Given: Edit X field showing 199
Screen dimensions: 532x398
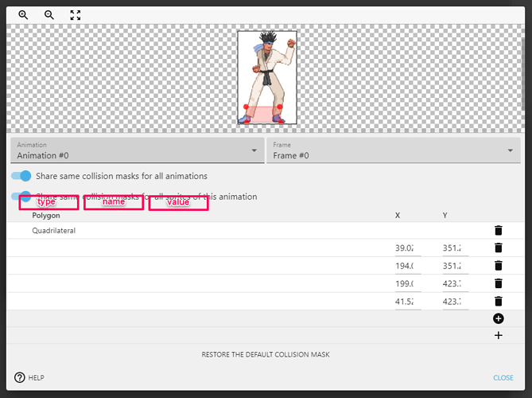Looking at the screenshot, I should 408,284.
